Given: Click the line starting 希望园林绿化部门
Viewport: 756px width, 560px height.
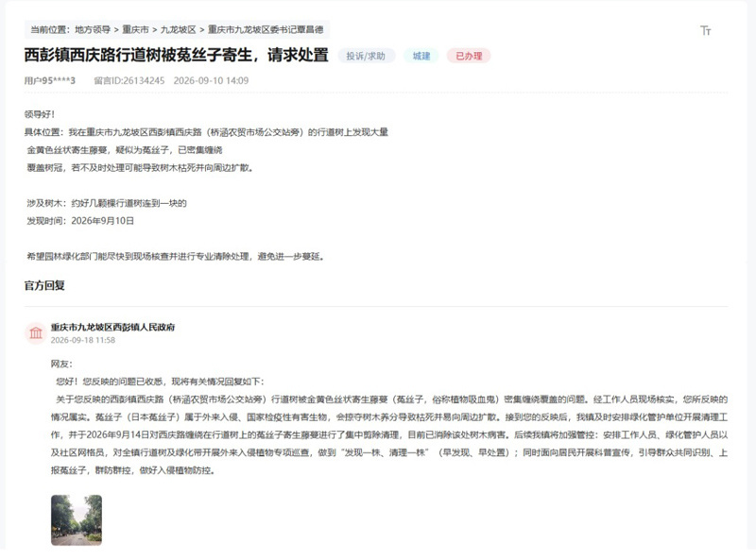Looking at the screenshot, I should (176, 256).
